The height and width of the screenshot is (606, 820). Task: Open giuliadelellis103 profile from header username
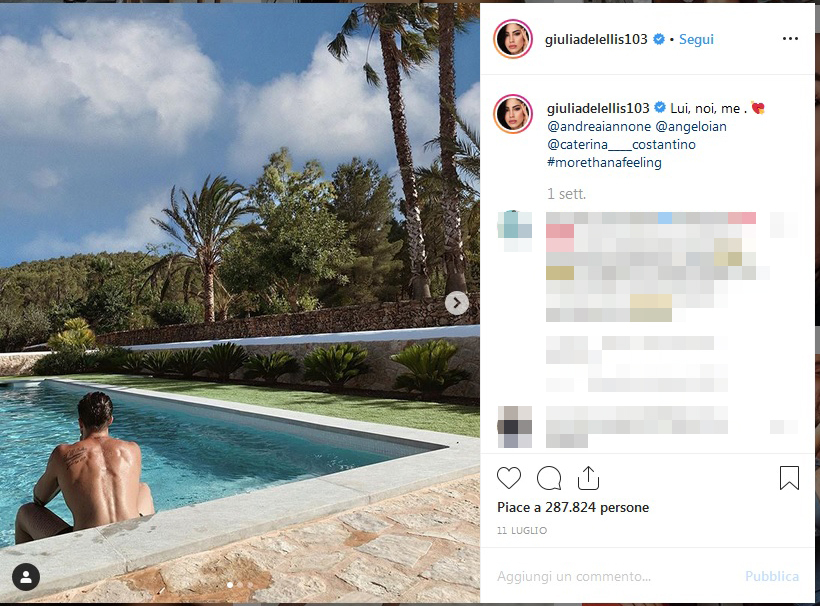(x=596, y=39)
